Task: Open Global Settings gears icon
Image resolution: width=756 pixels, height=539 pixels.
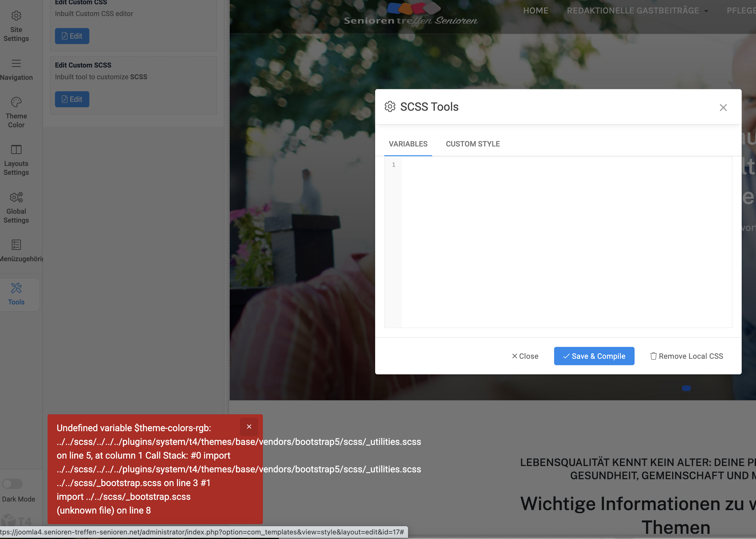Action: 16,197
